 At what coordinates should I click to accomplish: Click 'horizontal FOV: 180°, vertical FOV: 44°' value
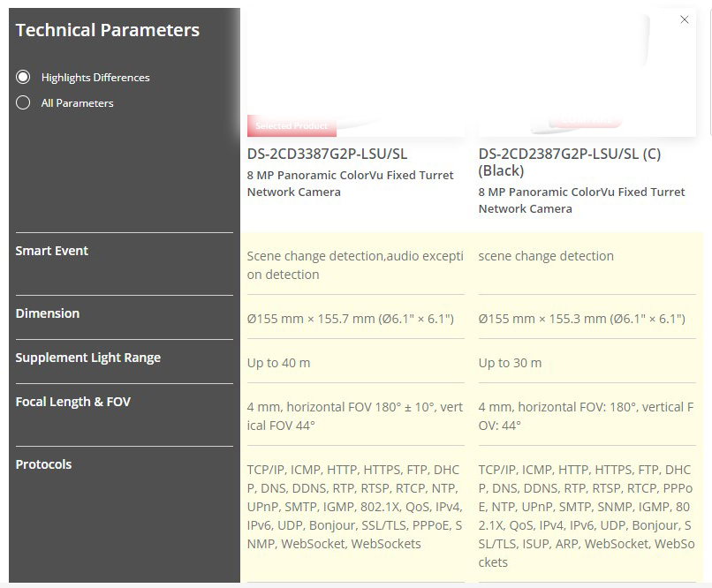[x=586, y=416]
